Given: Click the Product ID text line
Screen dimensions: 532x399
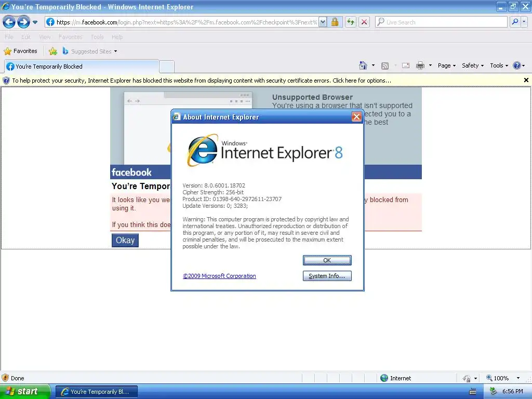Looking at the screenshot, I should coord(232,199).
